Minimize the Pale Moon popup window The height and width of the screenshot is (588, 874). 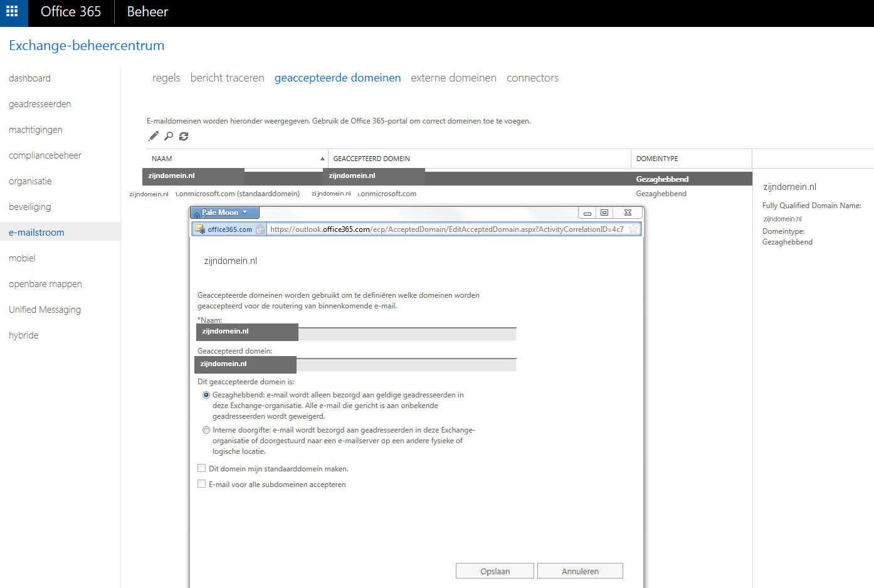(587, 213)
